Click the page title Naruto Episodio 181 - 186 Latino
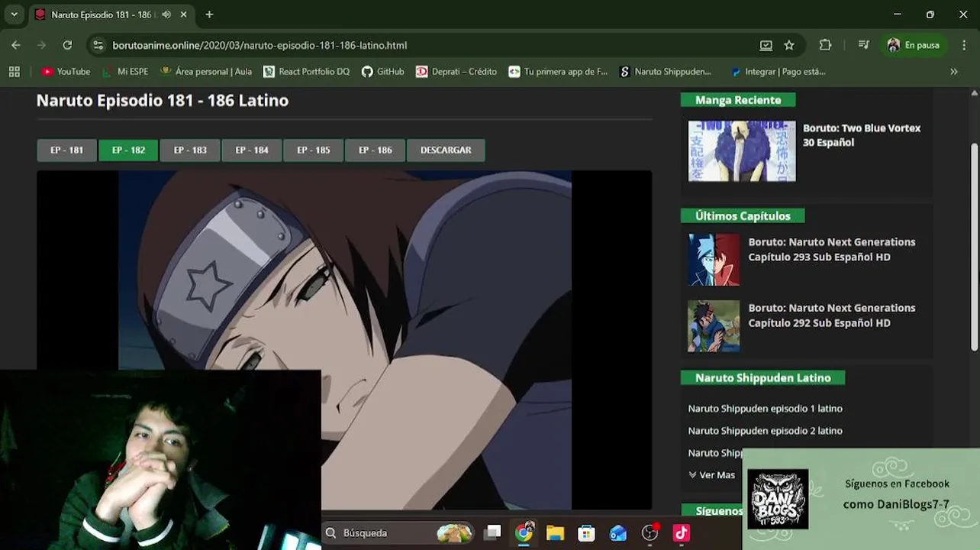Screen dimensions: 980x550 click(163, 100)
